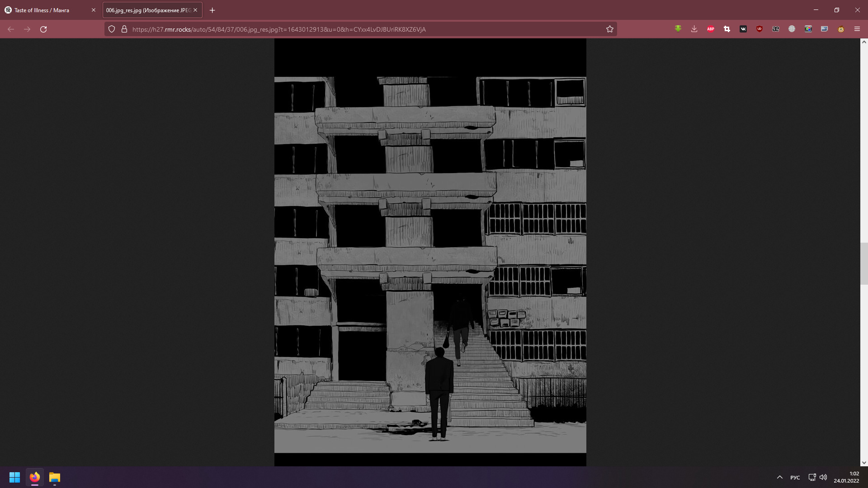Click the Adblock Plus extension icon

(710, 29)
